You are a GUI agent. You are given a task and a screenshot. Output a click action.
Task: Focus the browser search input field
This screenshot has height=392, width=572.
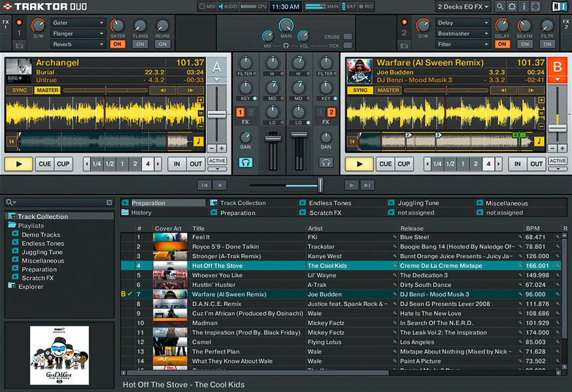(x=60, y=203)
